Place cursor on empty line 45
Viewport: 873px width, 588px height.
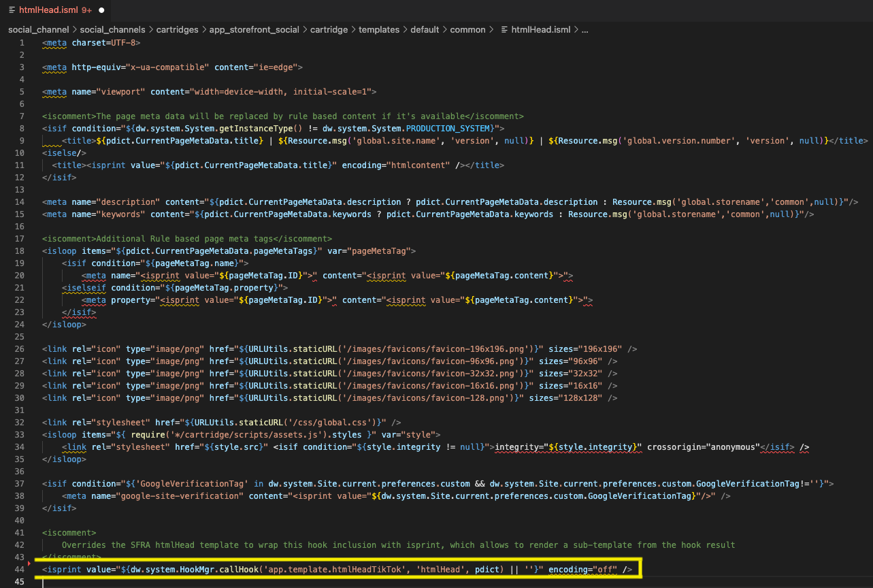[272, 582]
